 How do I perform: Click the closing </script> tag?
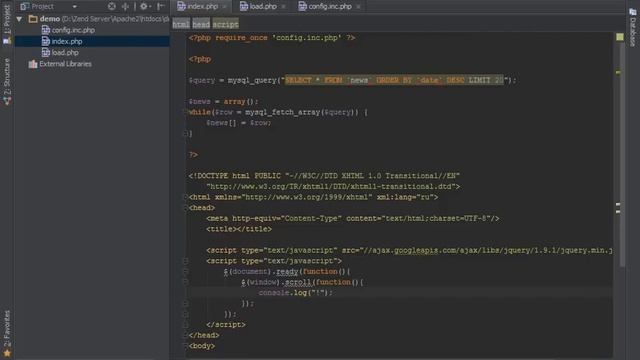point(226,324)
